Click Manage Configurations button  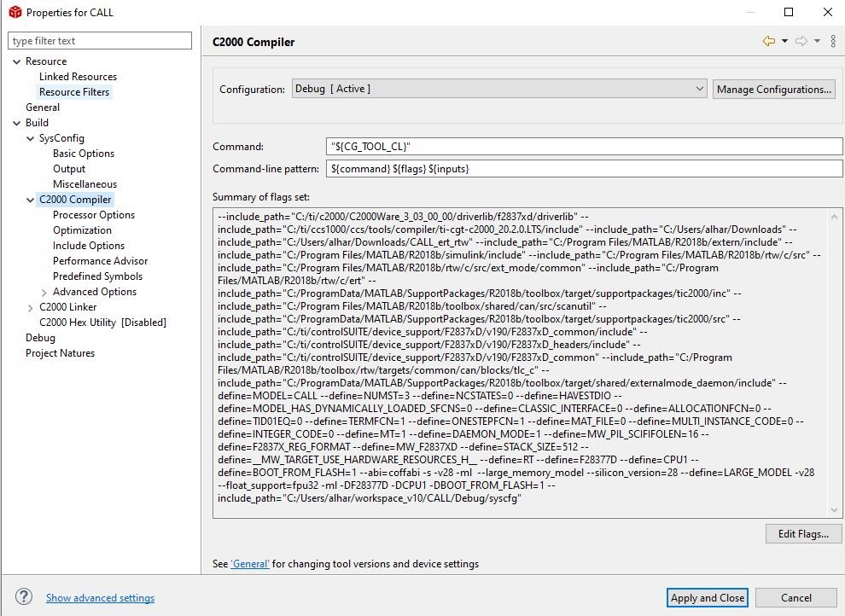point(774,90)
